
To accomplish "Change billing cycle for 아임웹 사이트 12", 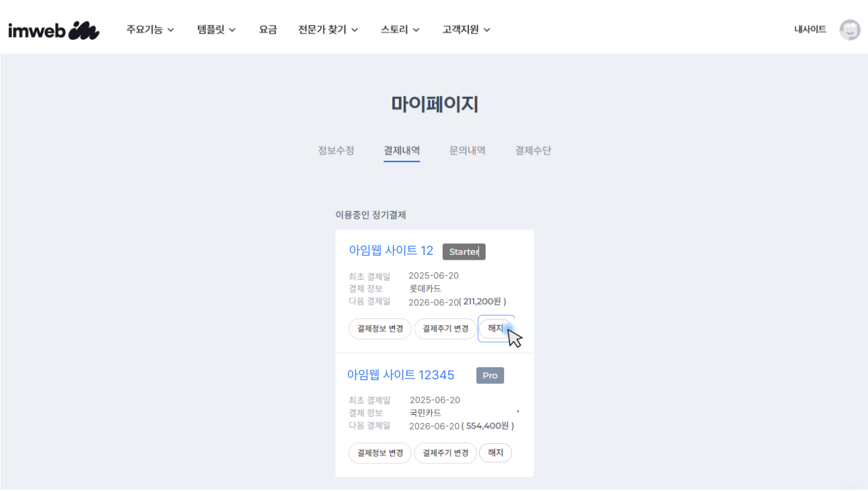I will coord(445,329).
